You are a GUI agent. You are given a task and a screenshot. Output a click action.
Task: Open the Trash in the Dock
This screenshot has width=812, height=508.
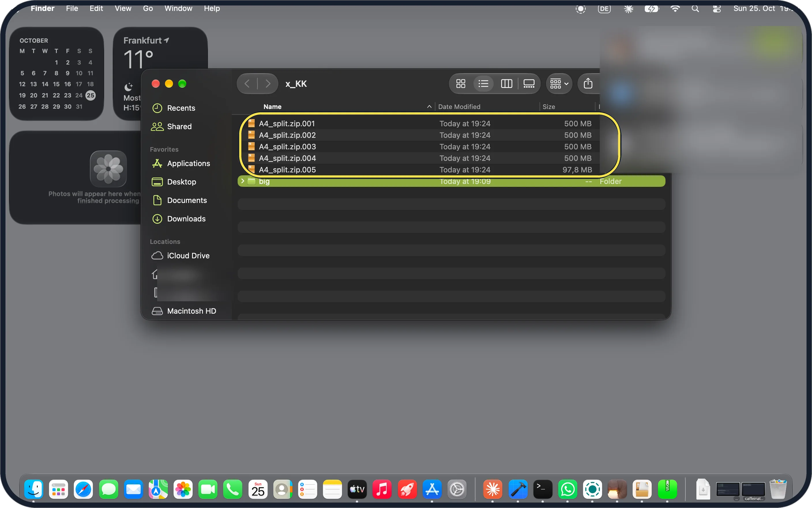coord(778,489)
